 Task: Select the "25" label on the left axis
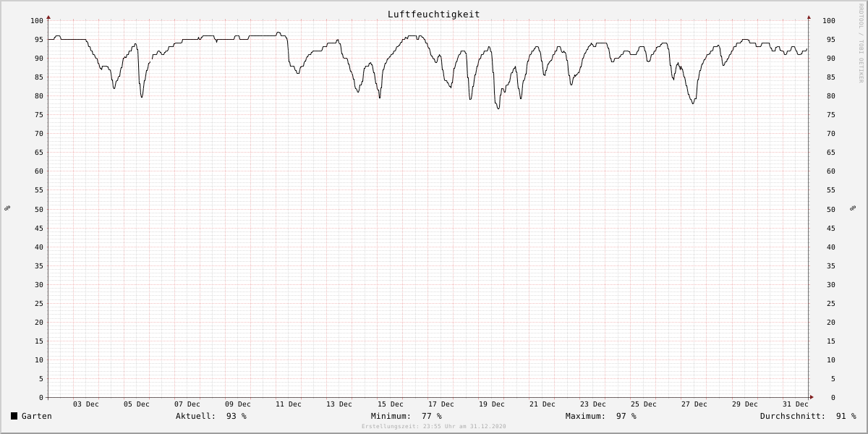pyautogui.click(x=39, y=304)
